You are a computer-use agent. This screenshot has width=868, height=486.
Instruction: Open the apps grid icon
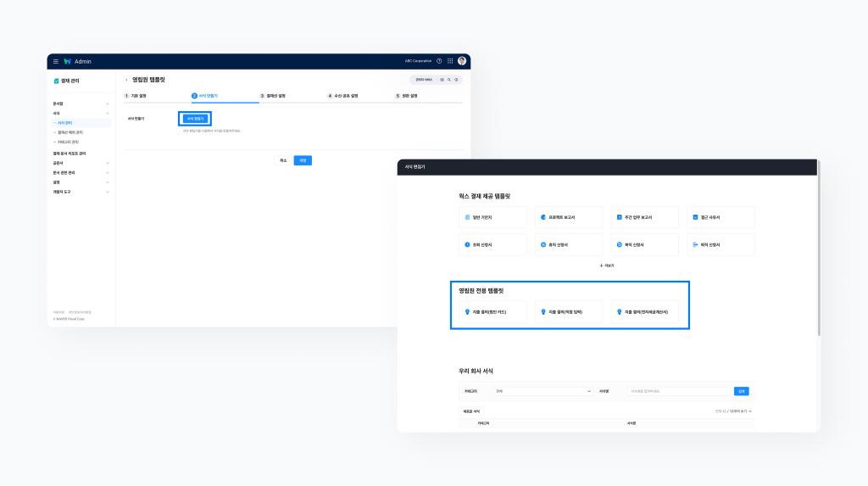point(450,61)
